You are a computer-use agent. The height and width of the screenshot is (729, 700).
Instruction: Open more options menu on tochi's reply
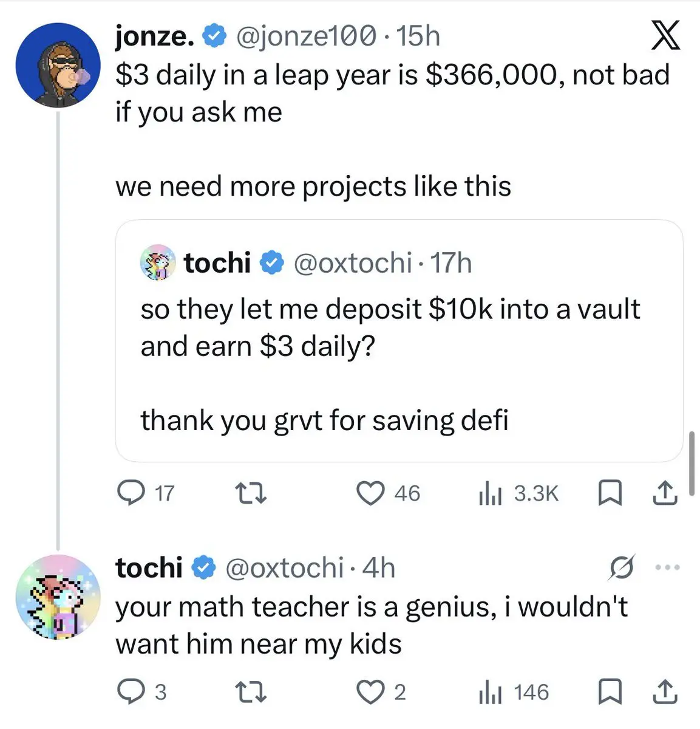click(667, 567)
